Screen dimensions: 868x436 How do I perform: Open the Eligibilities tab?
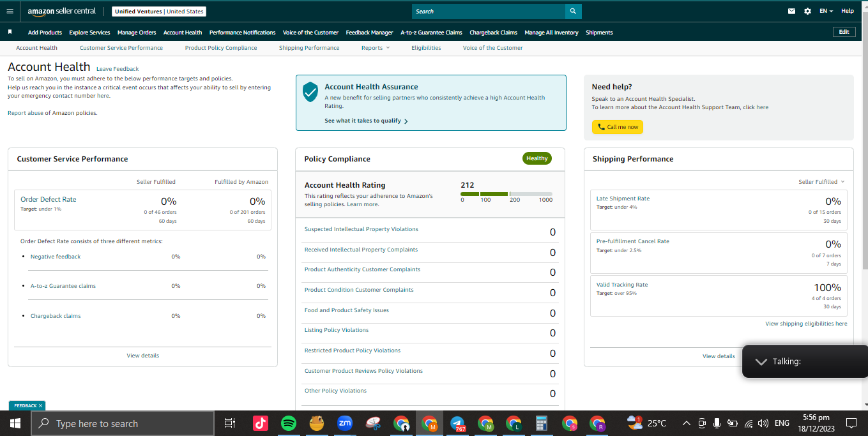426,48
